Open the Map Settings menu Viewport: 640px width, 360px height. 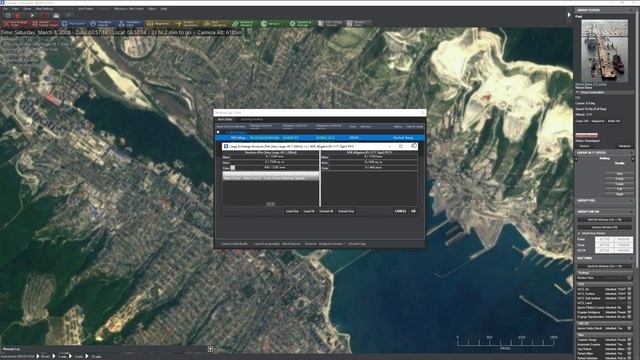click(x=44, y=9)
